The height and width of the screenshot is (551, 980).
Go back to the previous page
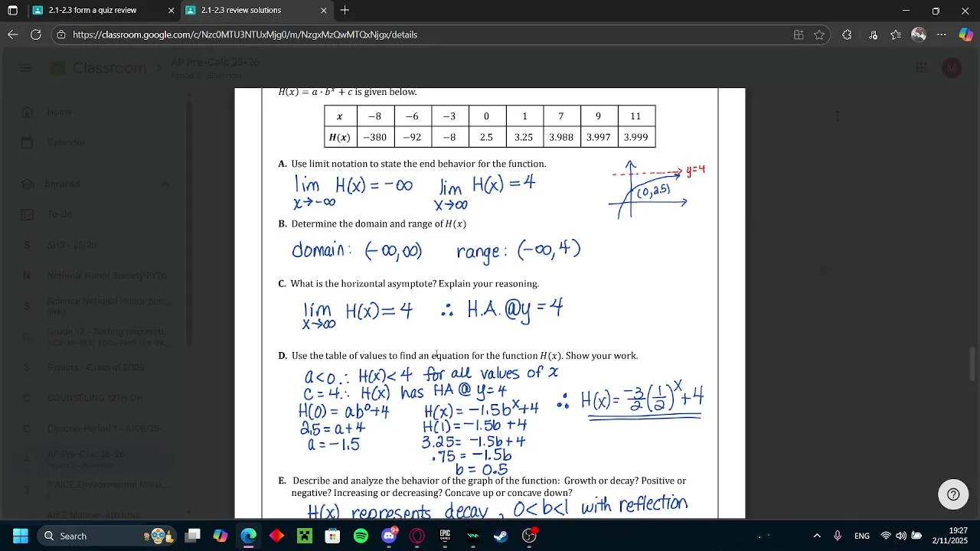pyautogui.click(x=12, y=34)
